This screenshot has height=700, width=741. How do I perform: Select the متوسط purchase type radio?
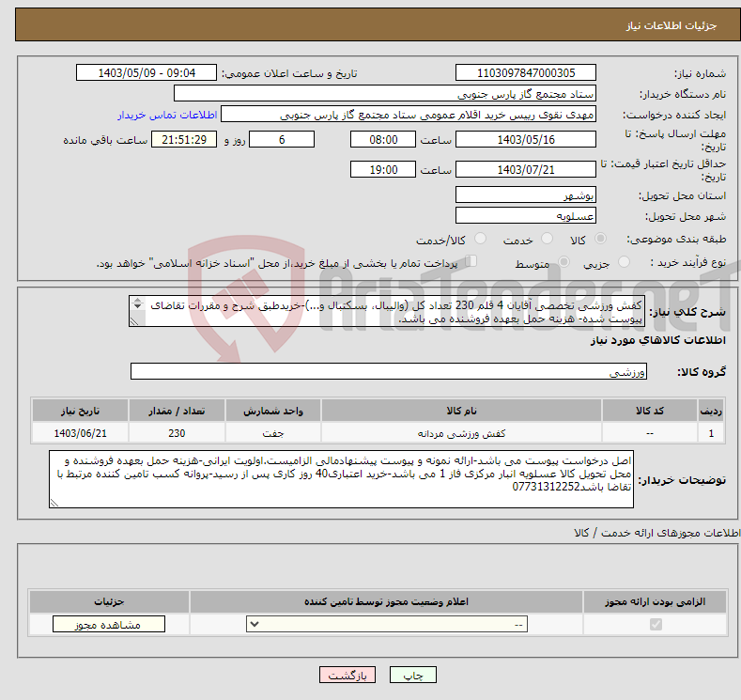coord(563,261)
